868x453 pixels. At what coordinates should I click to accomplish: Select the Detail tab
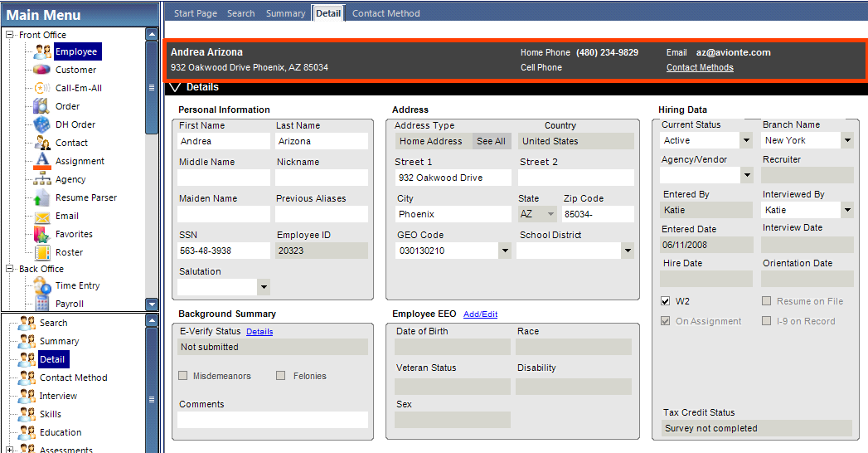tap(328, 13)
